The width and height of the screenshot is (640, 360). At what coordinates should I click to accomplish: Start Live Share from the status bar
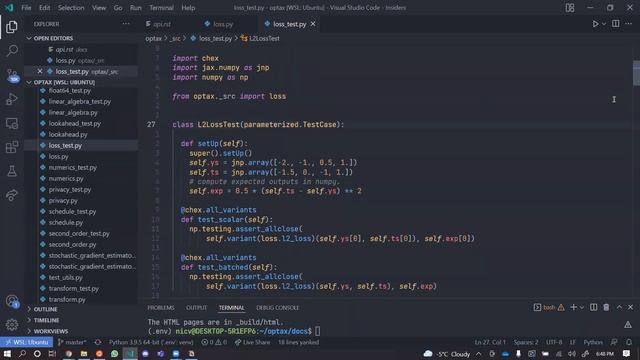click(252, 342)
